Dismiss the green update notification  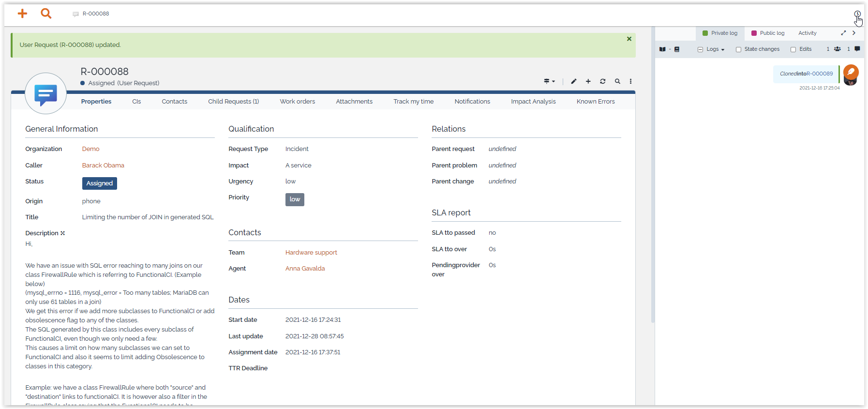[x=629, y=39]
